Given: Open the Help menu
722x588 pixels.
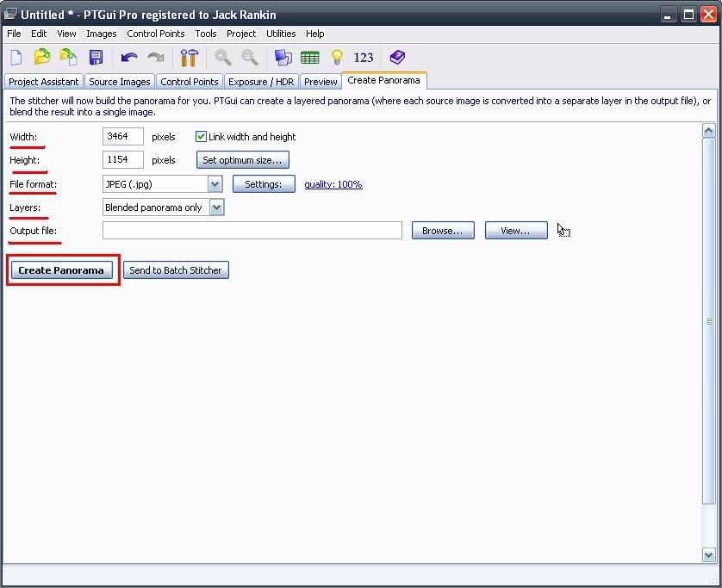Looking at the screenshot, I should point(315,34).
